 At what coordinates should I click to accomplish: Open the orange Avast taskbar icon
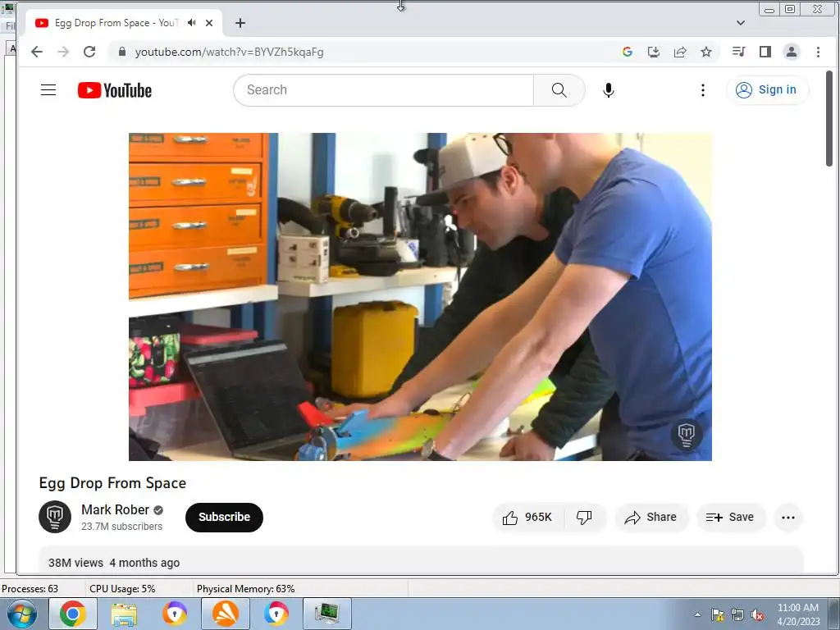click(x=226, y=614)
